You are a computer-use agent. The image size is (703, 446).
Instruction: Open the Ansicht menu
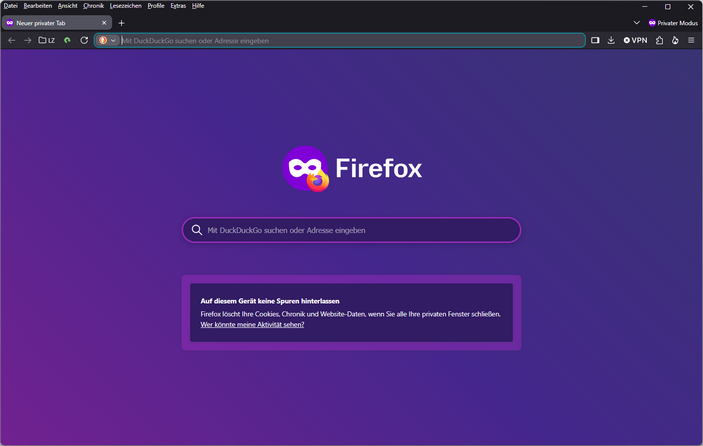point(67,6)
